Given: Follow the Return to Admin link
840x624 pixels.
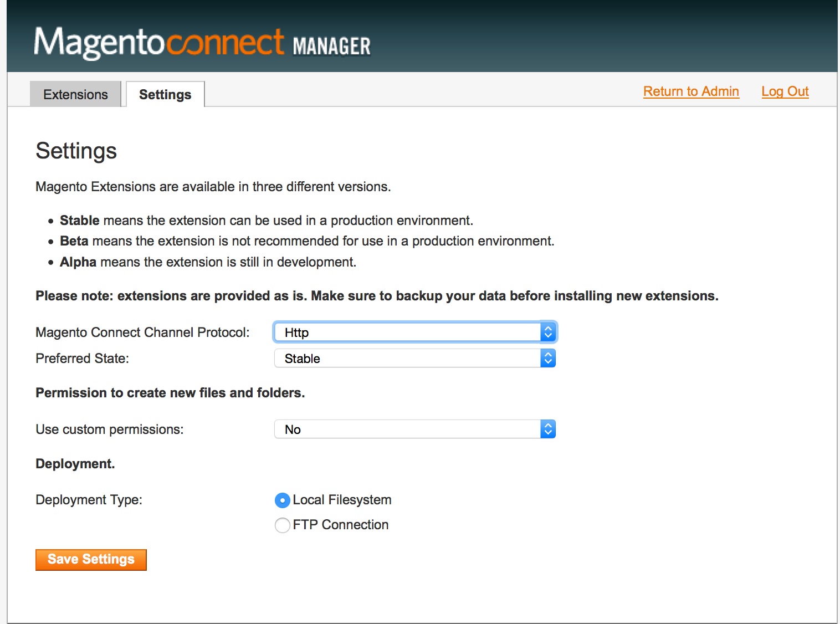Looking at the screenshot, I should (691, 91).
